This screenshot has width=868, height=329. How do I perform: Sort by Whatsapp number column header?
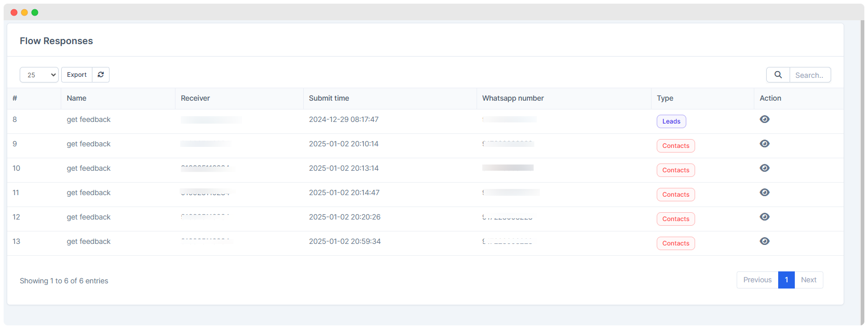512,98
